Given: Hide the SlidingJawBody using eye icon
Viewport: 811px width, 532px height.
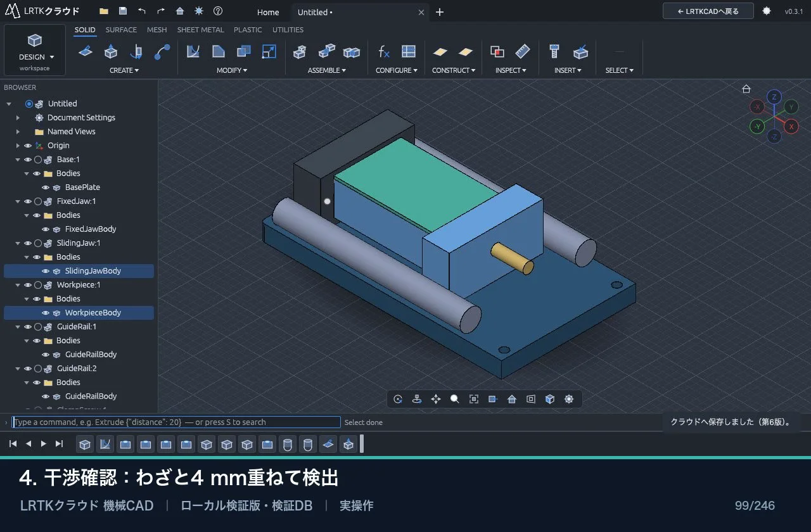Looking at the screenshot, I should point(46,271).
